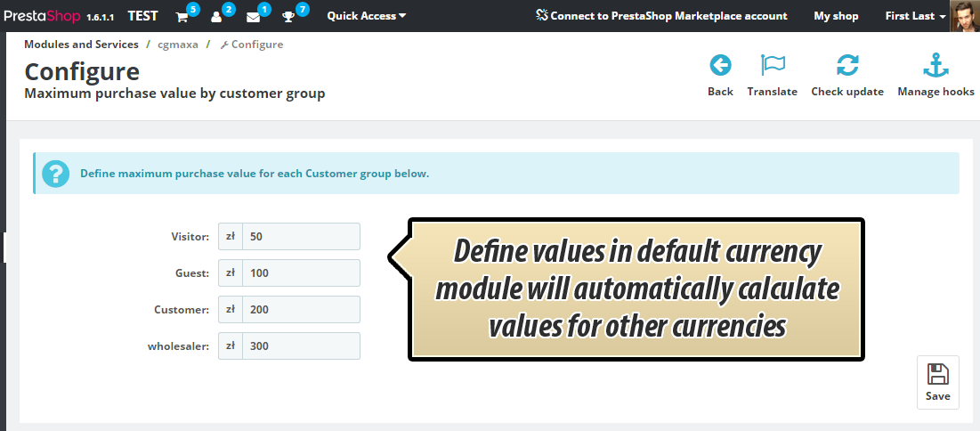Expand the Quick Access dropdown
This screenshot has width=980, height=431.
pos(366,16)
